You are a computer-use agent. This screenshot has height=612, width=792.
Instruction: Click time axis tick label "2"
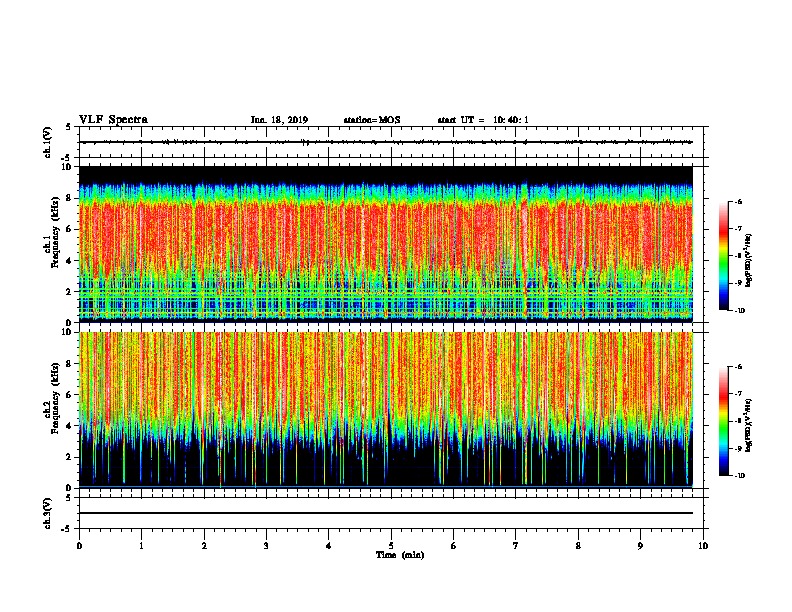click(x=204, y=545)
